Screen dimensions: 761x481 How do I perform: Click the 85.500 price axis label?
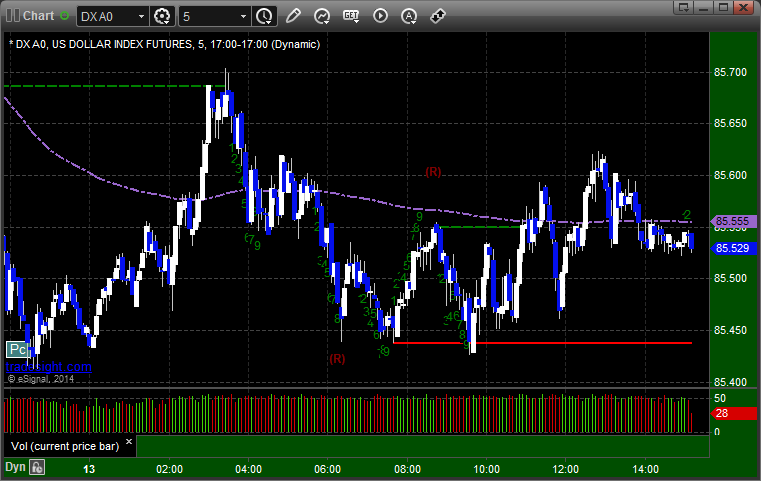pos(730,279)
